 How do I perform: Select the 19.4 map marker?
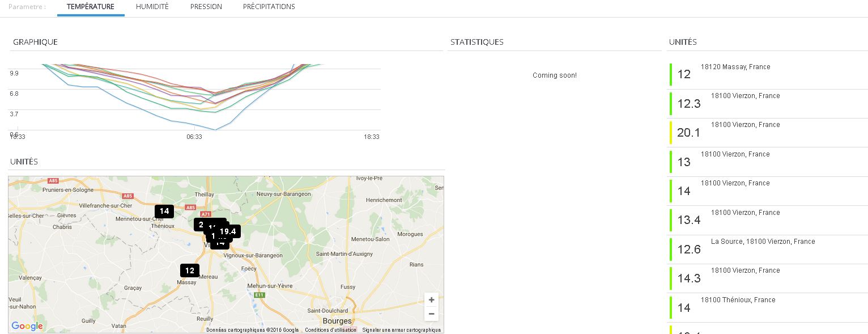229,231
